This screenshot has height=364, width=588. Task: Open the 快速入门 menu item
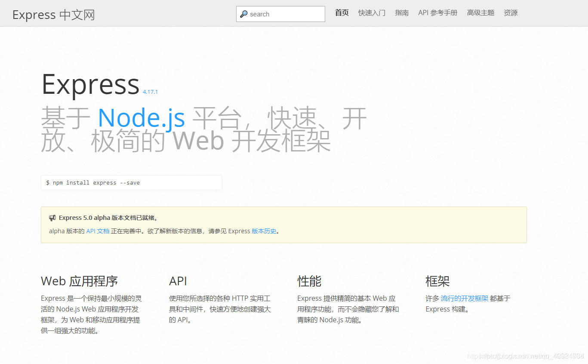[x=372, y=13]
